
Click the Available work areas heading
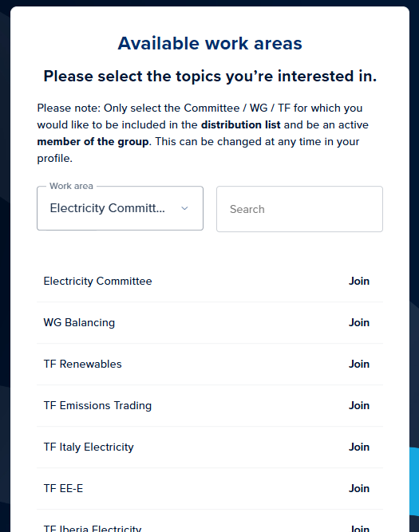click(x=210, y=43)
